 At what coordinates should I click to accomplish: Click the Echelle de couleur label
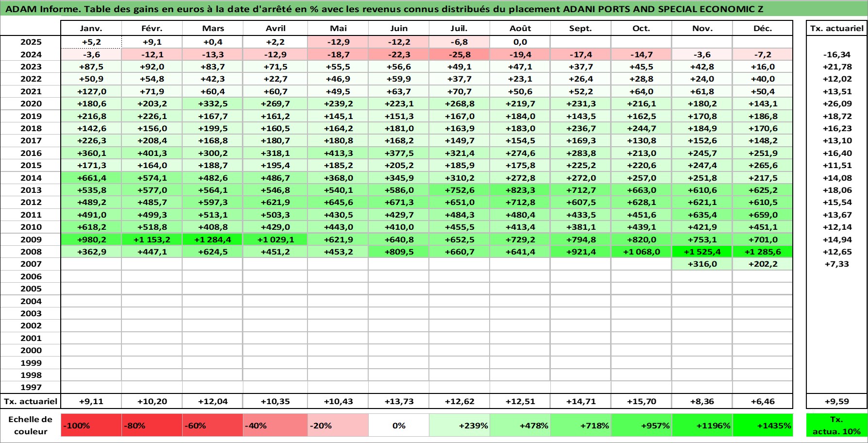click(31, 425)
